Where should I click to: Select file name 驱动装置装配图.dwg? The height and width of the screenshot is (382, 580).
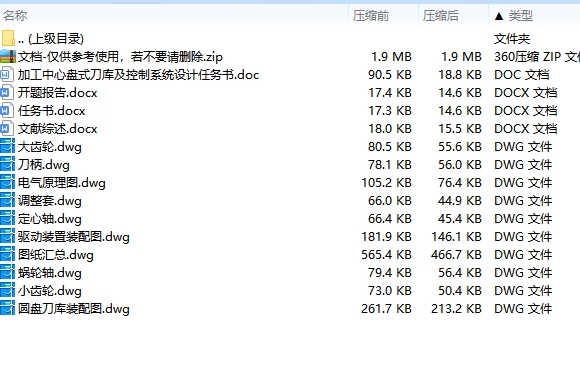[74, 237]
